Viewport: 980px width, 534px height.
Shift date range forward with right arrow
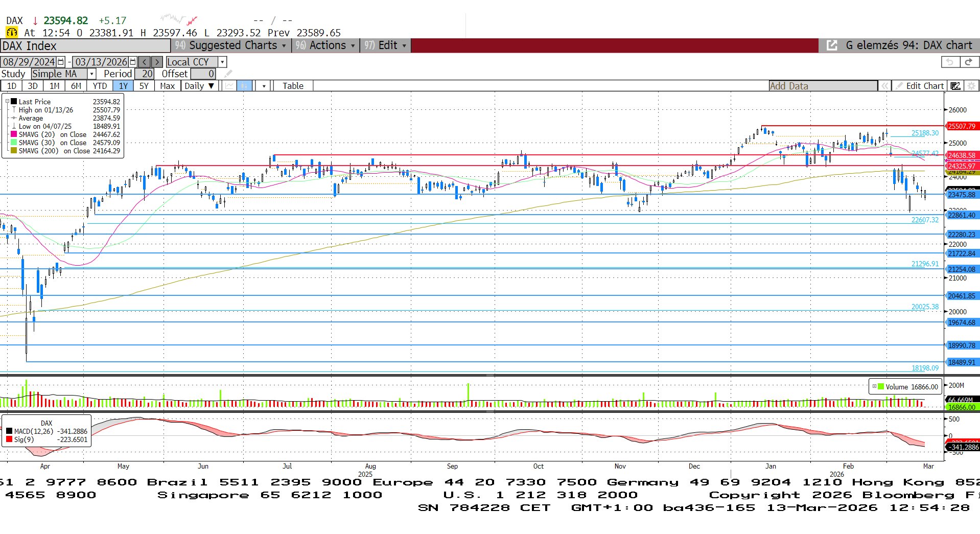click(x=157, y=62)
